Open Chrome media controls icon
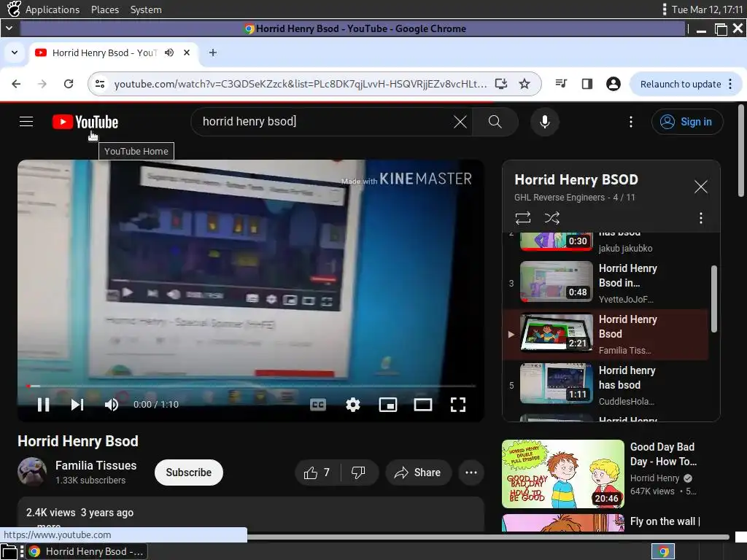747x560 pixels. 561,84
